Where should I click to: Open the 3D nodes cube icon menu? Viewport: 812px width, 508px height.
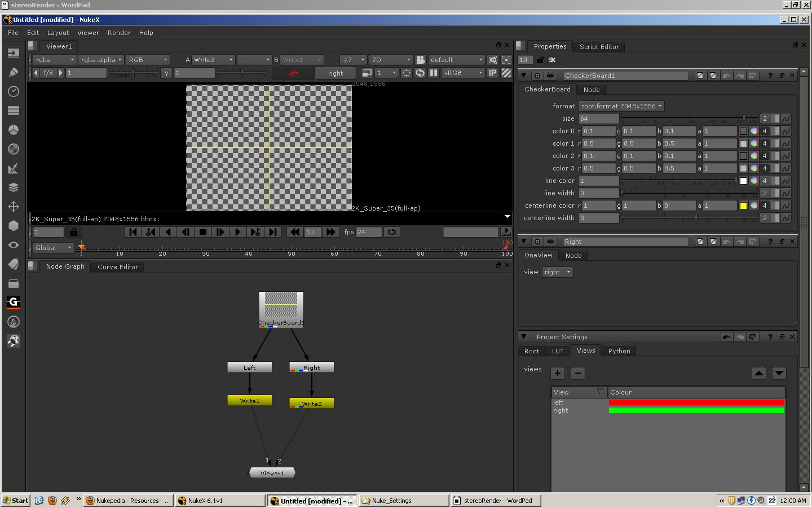click(x=14, y=226)
